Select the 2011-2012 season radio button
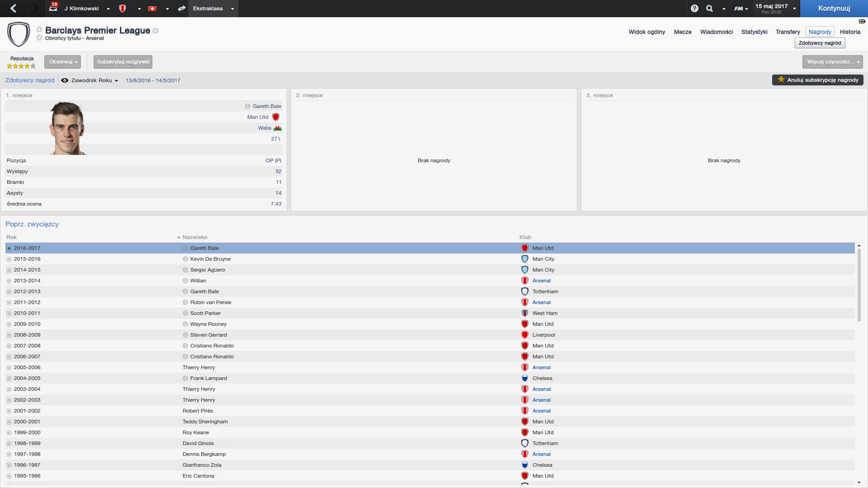This screenshot has width=868, height=488. [x=9, y=302]
